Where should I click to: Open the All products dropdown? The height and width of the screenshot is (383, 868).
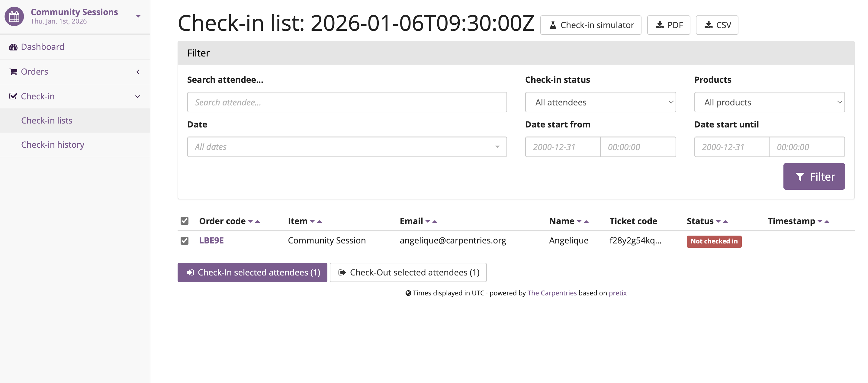pos(769,102)
